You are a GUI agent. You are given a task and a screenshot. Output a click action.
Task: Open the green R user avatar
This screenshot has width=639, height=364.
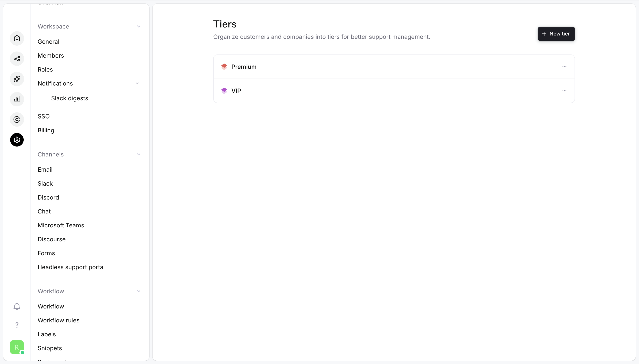coord(17,347)
